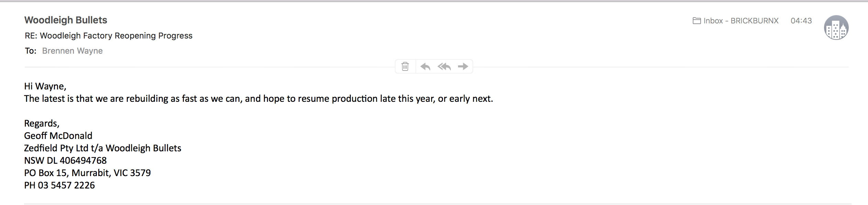Click the To: field label

click(x=31, y=51)
